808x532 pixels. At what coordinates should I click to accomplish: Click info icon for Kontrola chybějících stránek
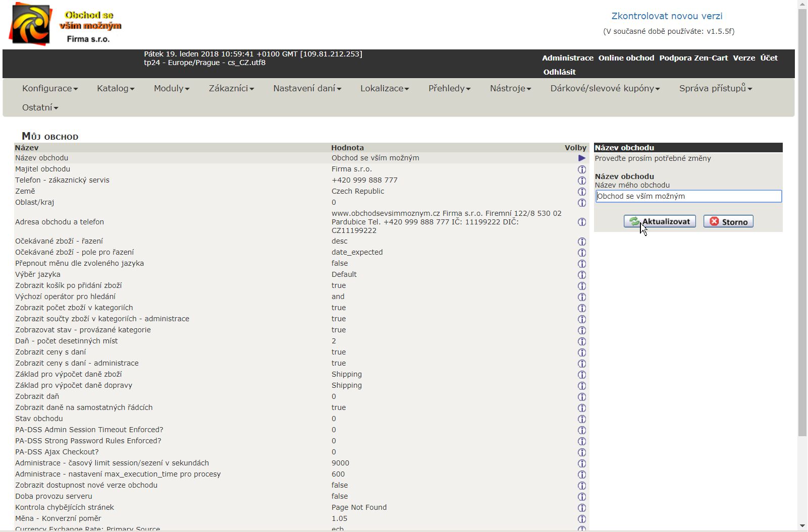click(581, 508)
